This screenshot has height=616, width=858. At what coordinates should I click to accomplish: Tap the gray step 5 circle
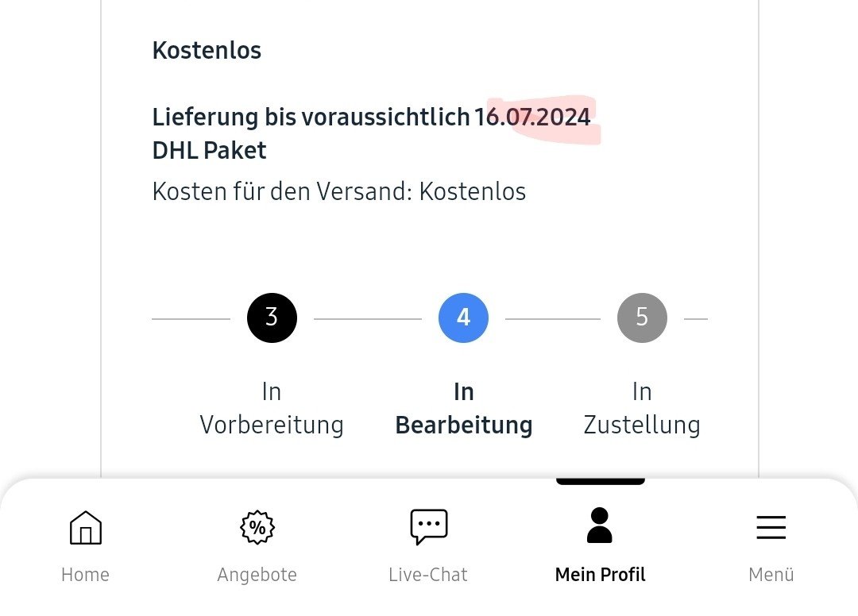click(x=642, y=318)
